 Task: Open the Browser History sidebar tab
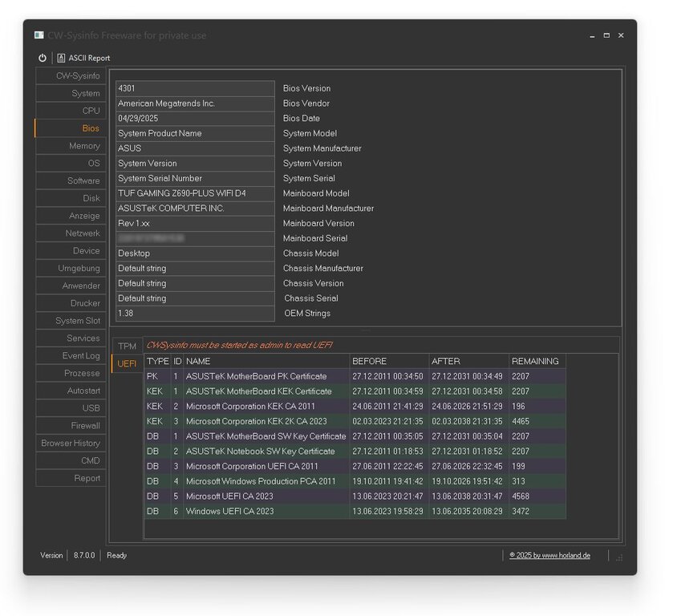coord(71,443)
